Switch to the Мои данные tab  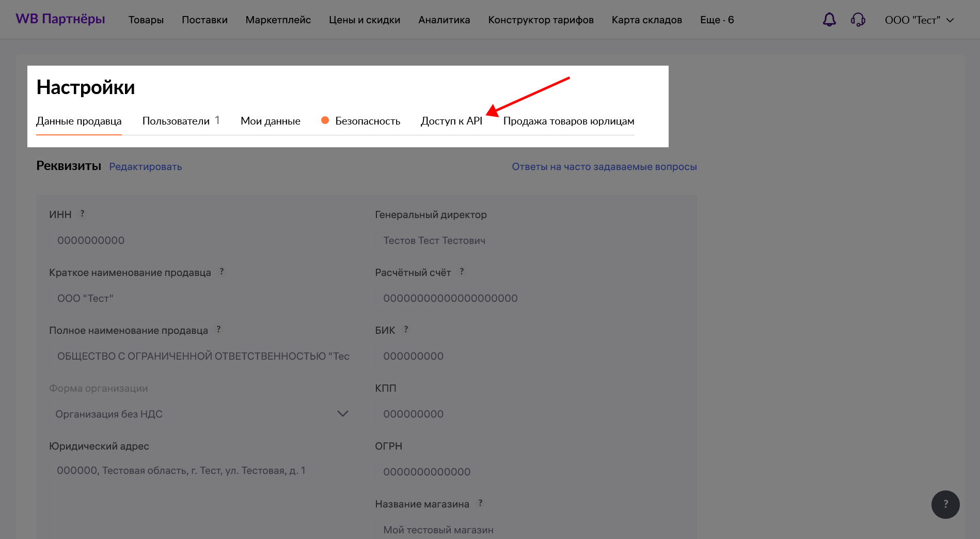(271, 121)
